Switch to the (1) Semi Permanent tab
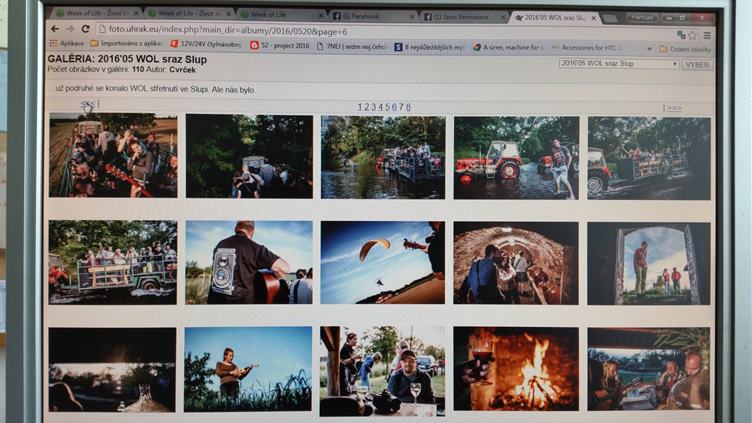This screenshot has width=752, height=423. 462,17
